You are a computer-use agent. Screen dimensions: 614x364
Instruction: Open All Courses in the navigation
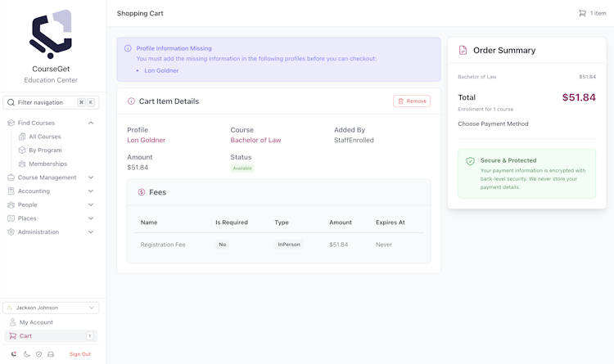(x=45, y=137)
